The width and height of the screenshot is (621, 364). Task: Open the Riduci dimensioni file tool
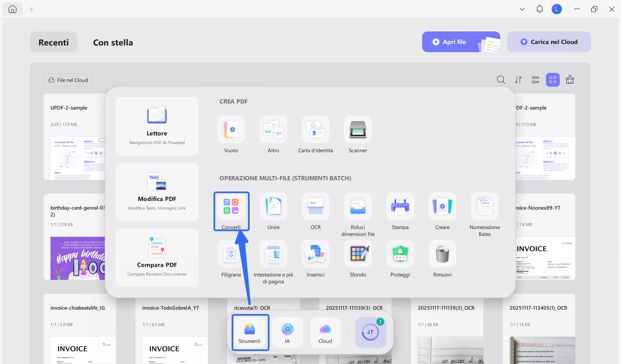pyautogui.click(x=358, y=207)
